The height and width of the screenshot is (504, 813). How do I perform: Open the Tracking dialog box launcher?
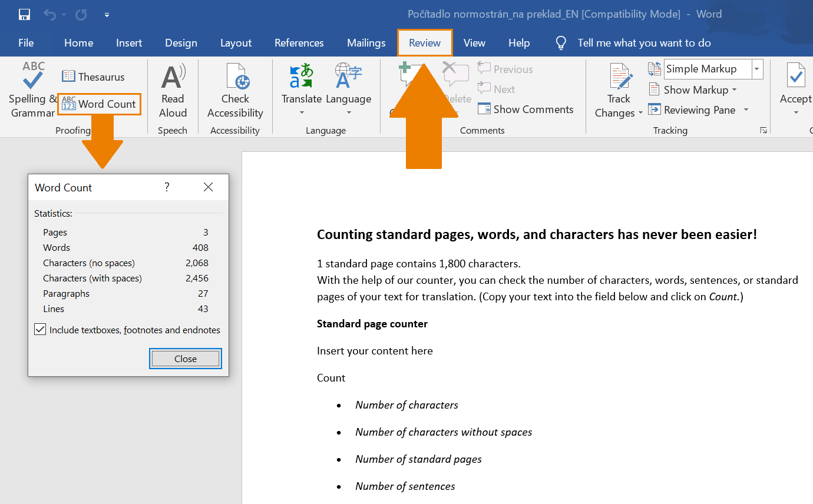(764, 130)
